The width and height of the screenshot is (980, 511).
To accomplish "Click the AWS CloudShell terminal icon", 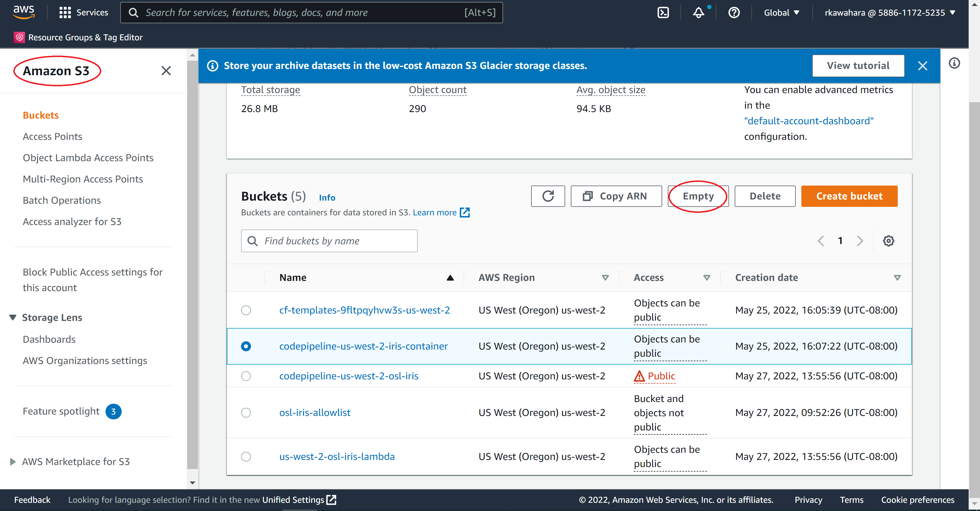I will tap(663, 12).
